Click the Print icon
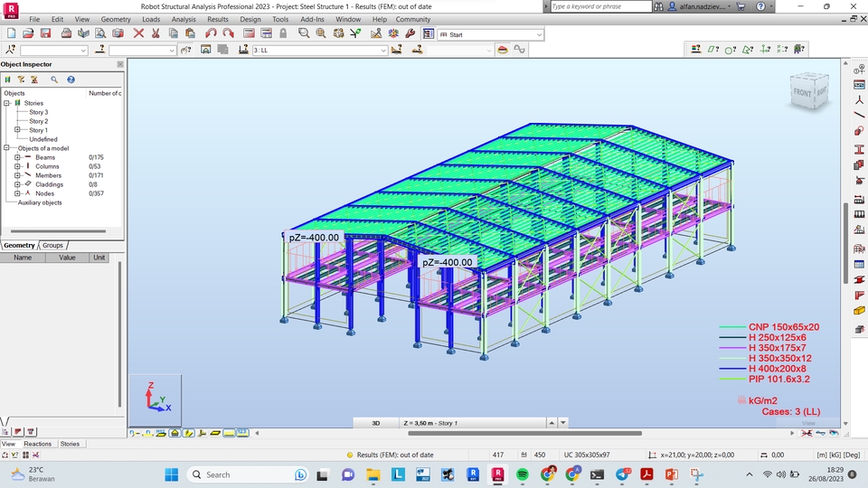 pos(66,33)
